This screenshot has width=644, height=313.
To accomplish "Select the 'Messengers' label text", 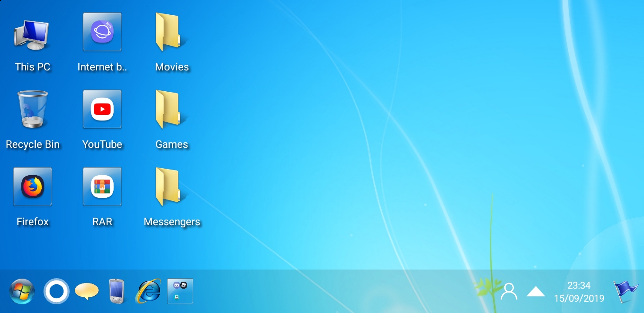I will (x=172, y=222).
